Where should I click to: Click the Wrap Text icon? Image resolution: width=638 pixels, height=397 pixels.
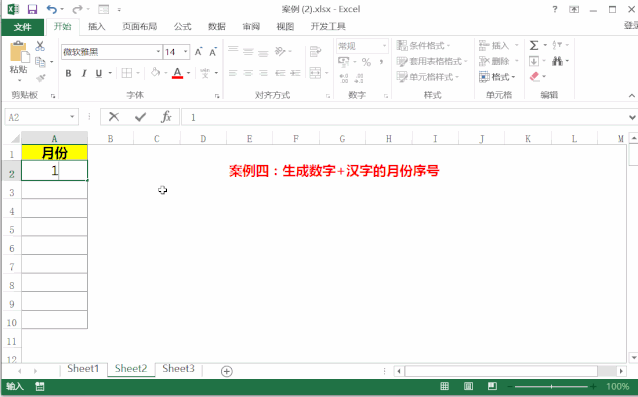315,52
